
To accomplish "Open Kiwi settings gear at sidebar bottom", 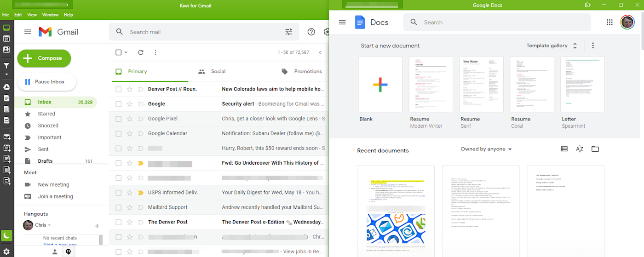I will (x=6, y=251).
